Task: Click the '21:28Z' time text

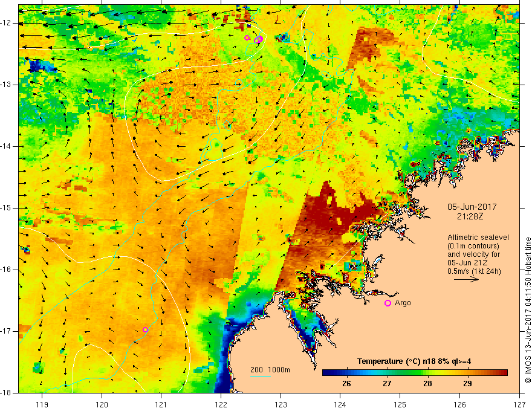Action: tap(470, 216)
